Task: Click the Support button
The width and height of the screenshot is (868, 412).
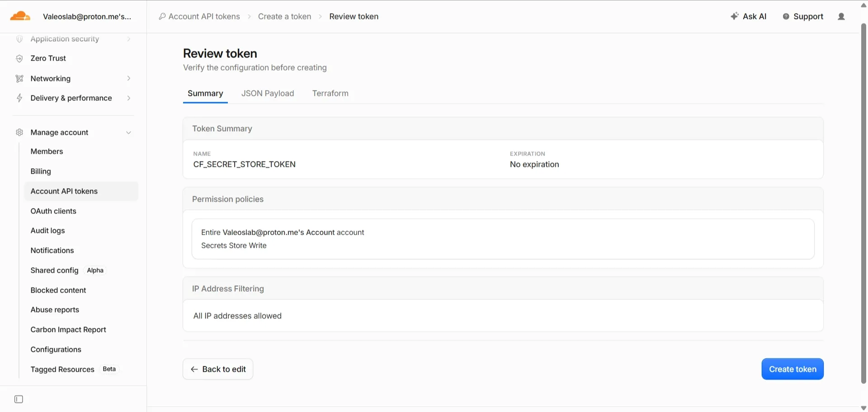Action: [x=803, y=17]
